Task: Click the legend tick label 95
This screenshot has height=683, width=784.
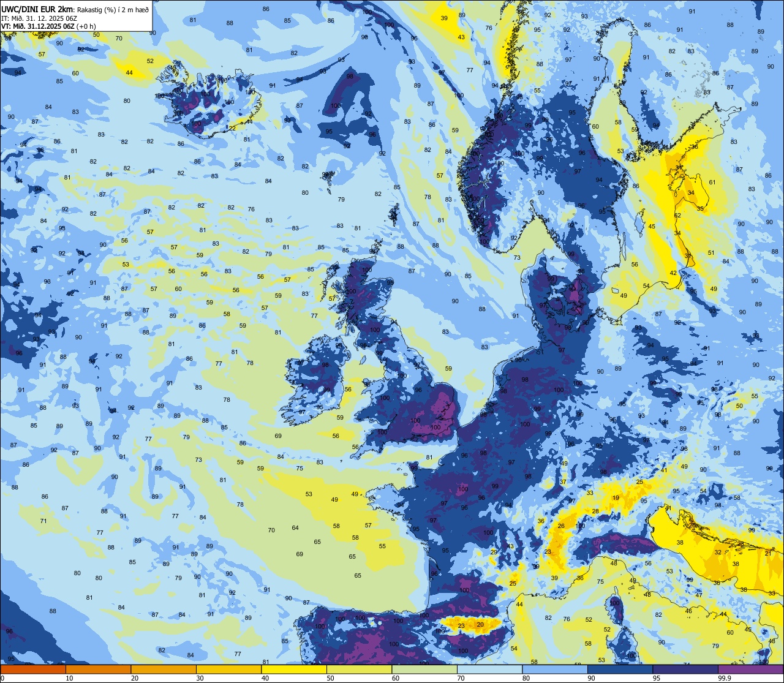Action: [657, 678]
